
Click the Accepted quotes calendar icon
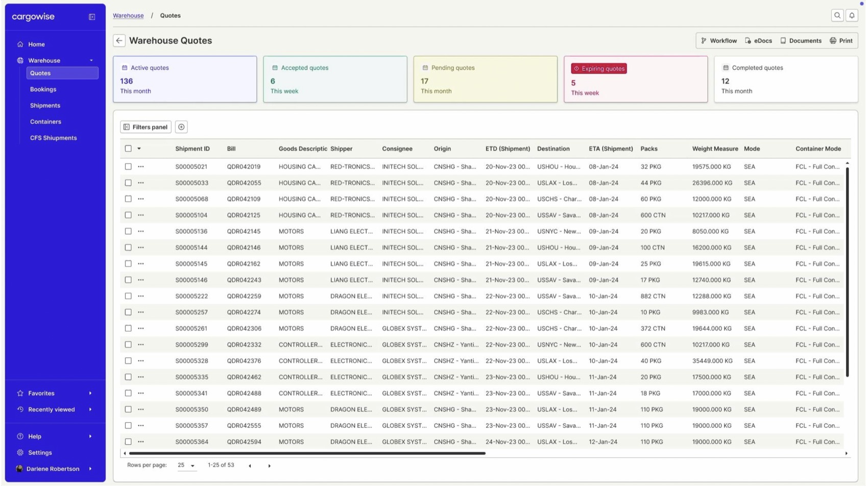pyautogui.click(x=275, y=68)
